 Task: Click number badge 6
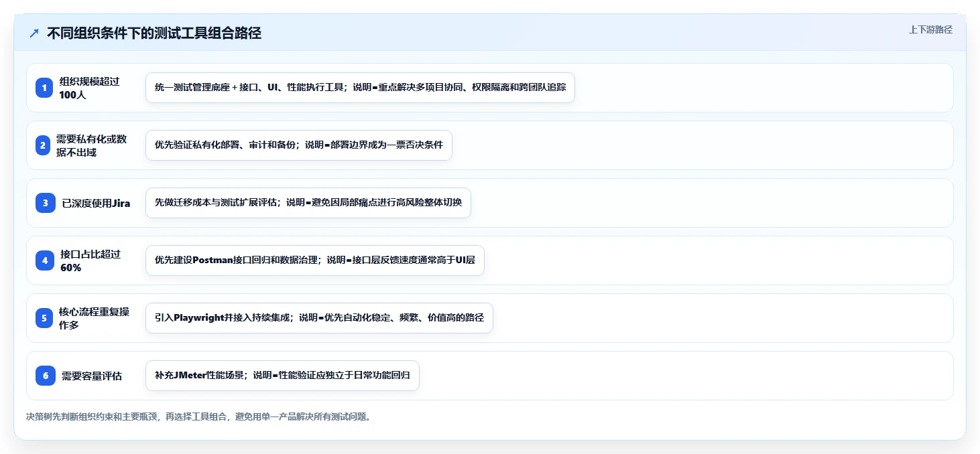(44, 376)
